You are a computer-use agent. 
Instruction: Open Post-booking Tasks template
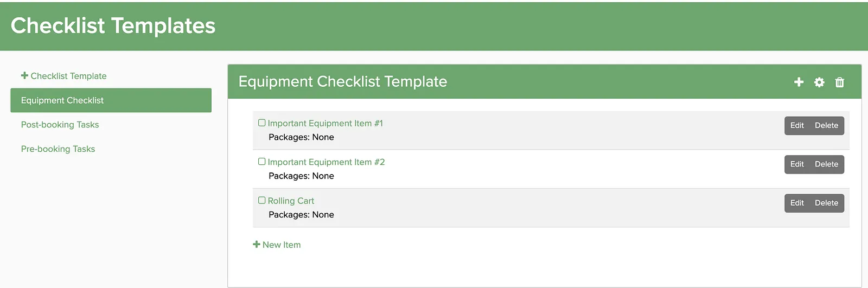tap(60, 125)
